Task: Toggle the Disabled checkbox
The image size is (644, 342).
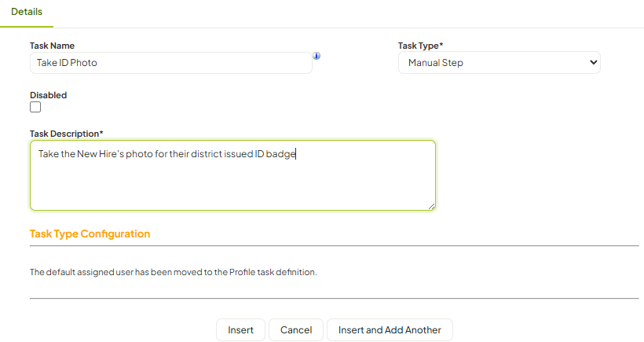Action: click(35, 107)
